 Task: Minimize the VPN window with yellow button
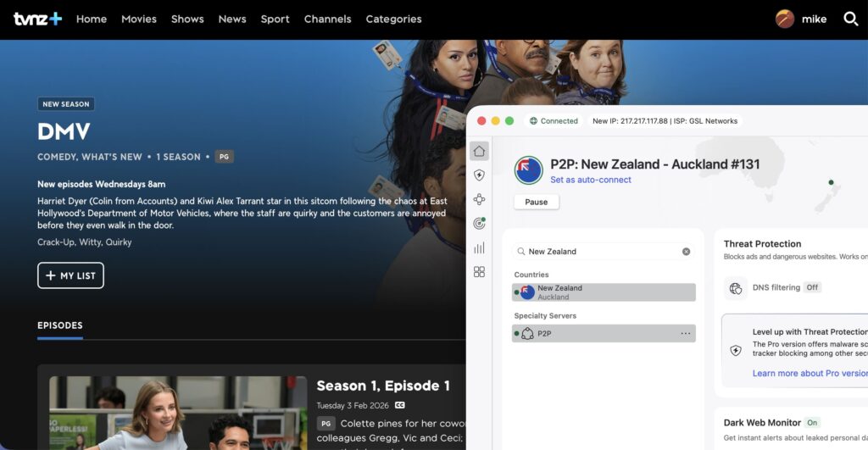coord(495,120)
